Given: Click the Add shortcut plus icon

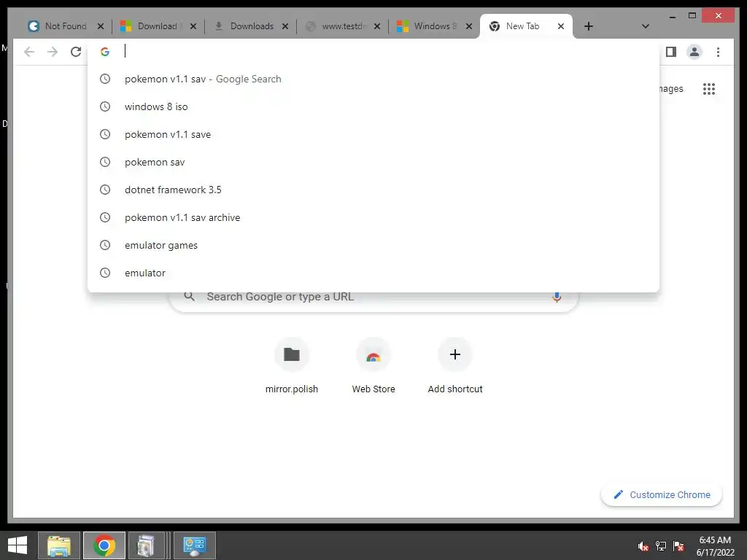Looking at the screenshot, I should (x=455, y=354).
